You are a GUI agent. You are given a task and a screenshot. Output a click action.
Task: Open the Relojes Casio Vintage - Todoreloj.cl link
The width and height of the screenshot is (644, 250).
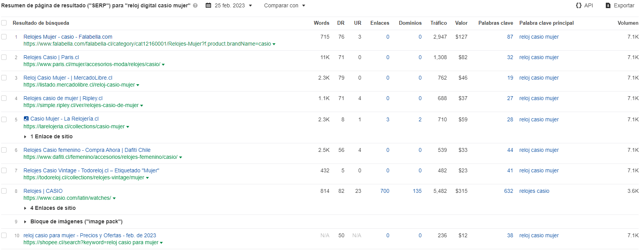[91, 170]
